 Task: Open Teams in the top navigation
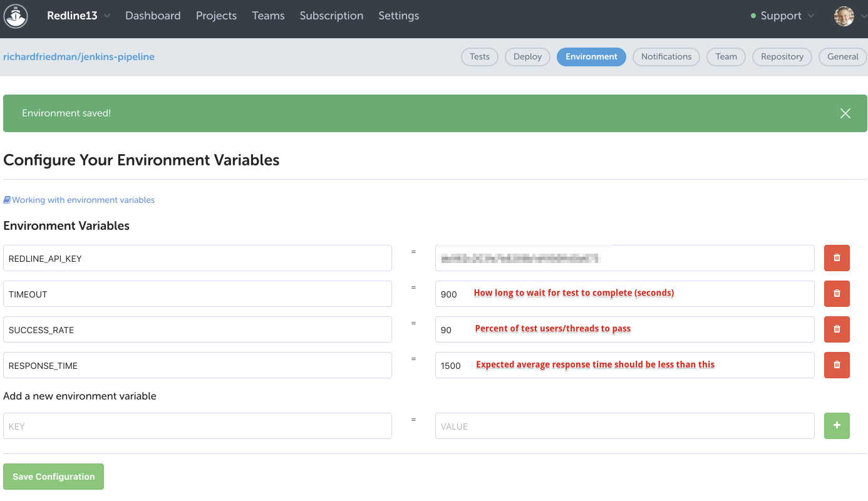tap(268, 16)
